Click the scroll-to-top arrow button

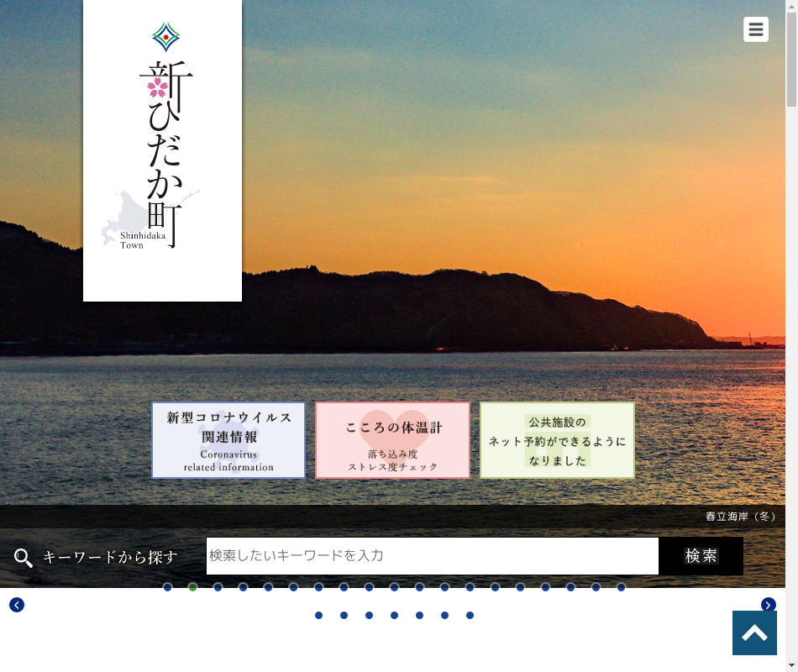coord(754,633)
